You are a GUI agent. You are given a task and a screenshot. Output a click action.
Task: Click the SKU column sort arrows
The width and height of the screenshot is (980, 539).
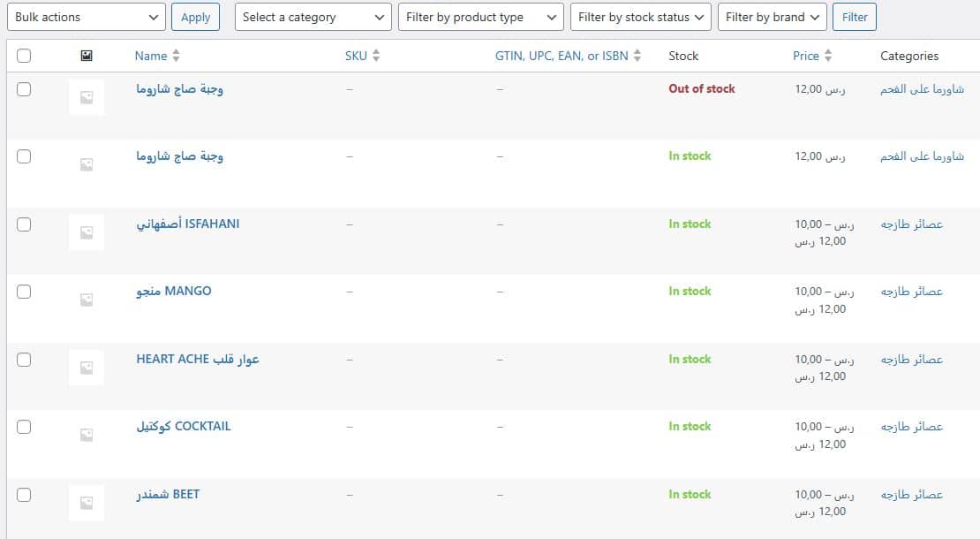click(376, 56)
